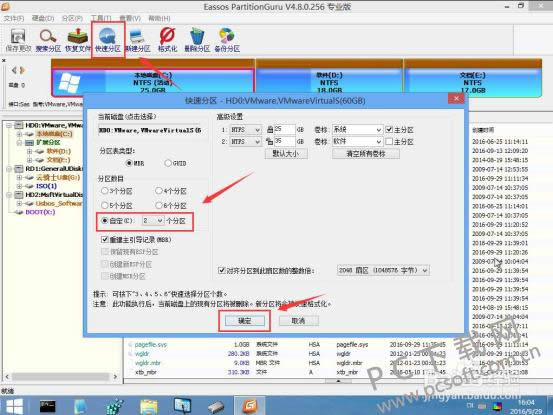
Task: Click the 清空所有卷标 clear labels button
Action: coord(366,154)
